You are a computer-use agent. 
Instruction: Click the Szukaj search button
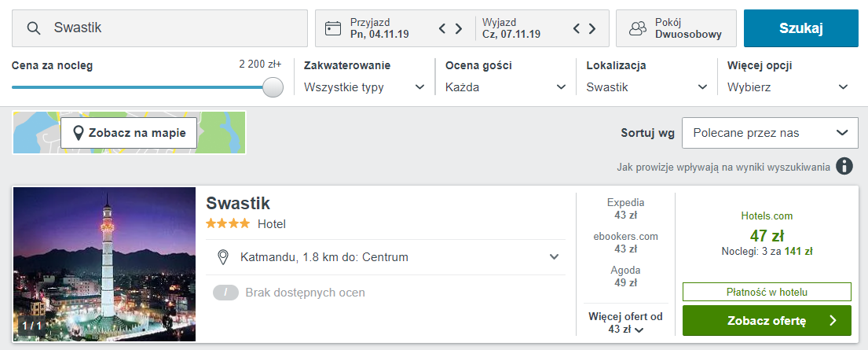[x=800, y=28]
